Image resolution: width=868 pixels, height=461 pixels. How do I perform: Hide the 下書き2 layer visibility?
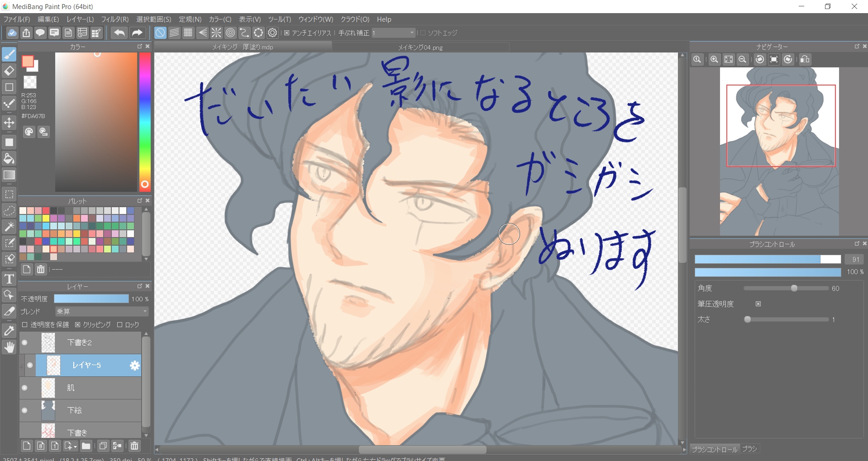coord(25,342)
